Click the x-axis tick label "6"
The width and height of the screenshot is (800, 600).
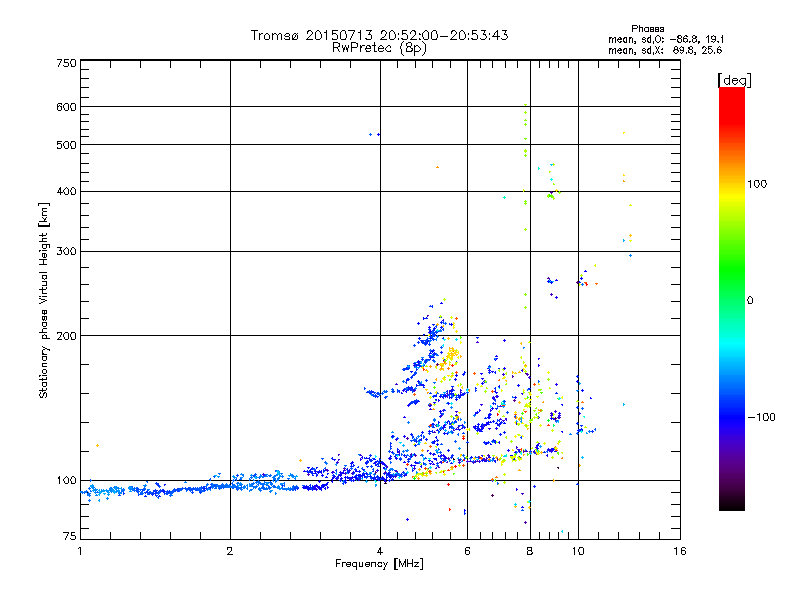pyautogui.click(x=467, y=551)
